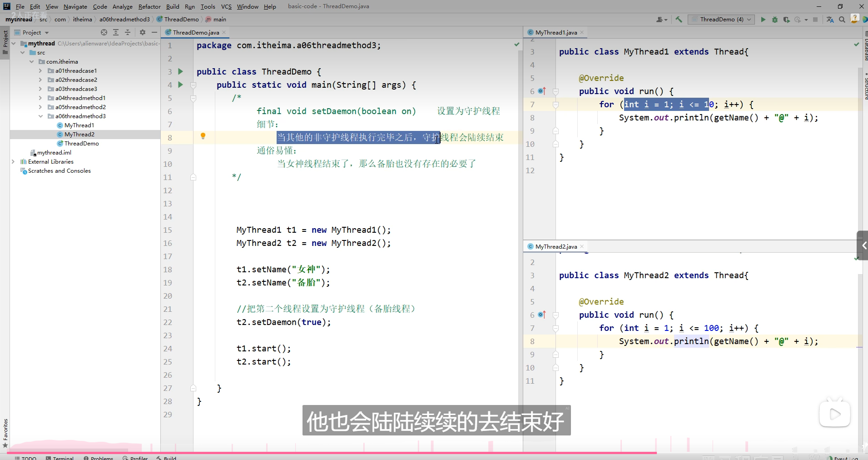The width and height of the screenshot is (868, 460).
Task: Hide the Project tool window
Action: pos(154,32)
